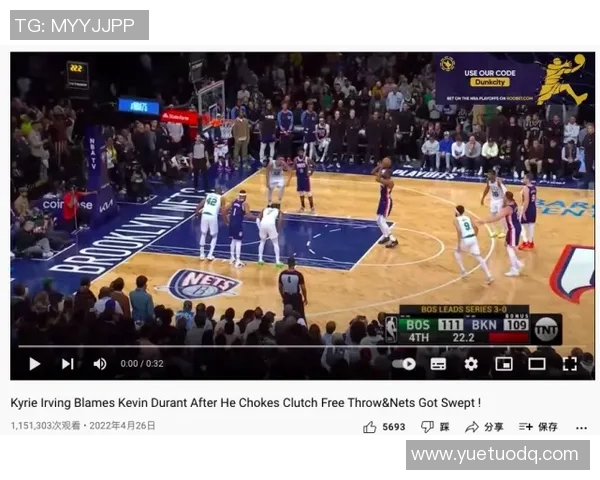
Task: Open the more actions ellipsis menu
Action: pos(581,427)
